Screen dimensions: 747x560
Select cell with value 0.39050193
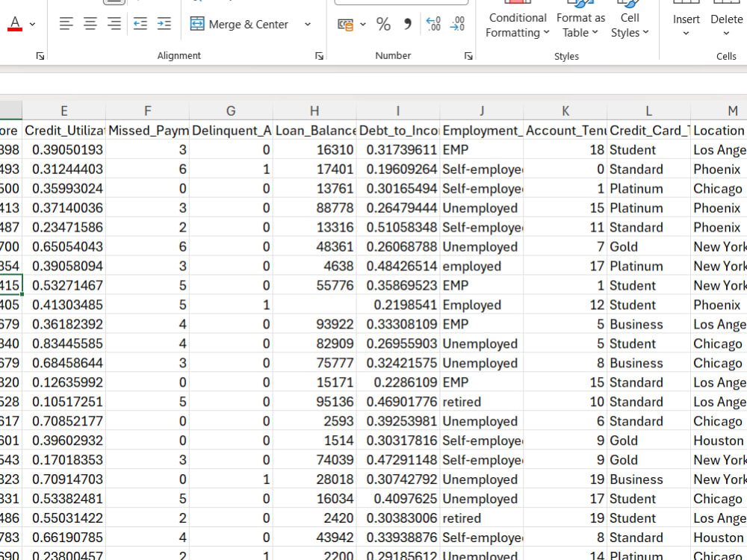[63, 150]
